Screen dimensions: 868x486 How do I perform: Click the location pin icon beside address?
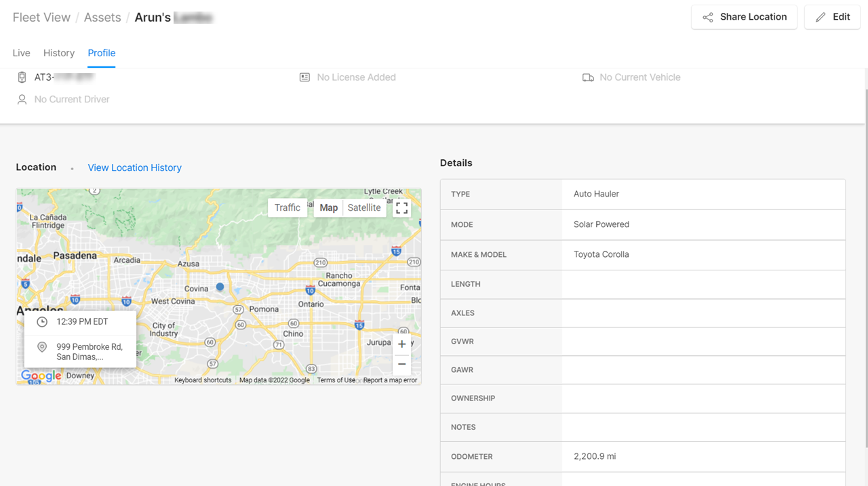(x=42, y=347)
